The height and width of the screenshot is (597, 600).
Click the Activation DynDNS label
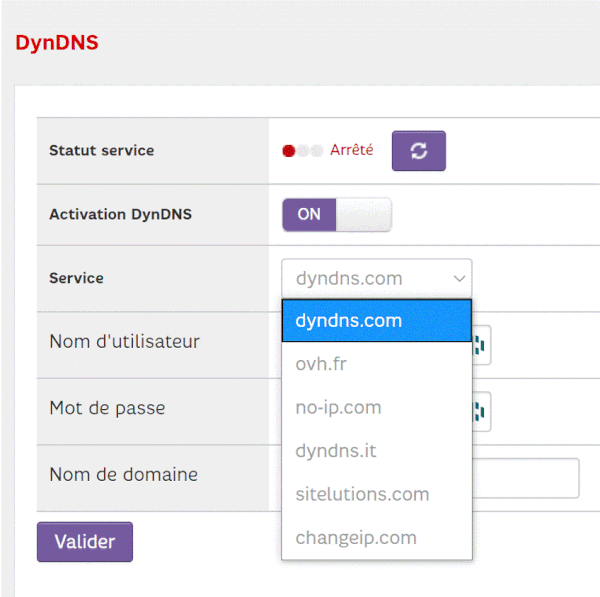(x=120, y=214)
